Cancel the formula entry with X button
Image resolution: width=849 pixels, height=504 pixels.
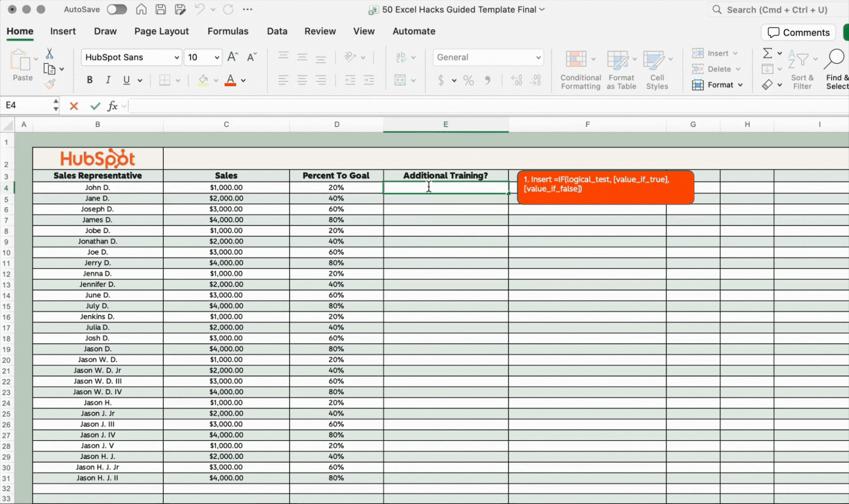pyautogui.click(x=74, y=106)
